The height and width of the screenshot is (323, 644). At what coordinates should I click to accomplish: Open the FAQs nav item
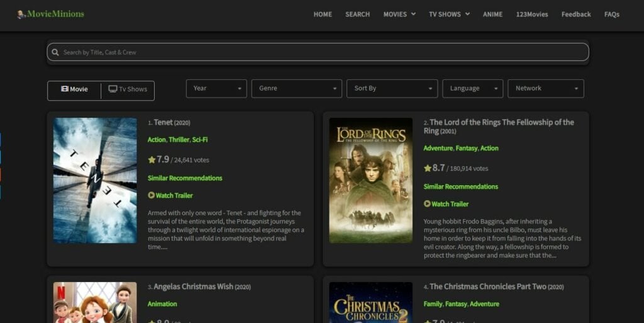click(611, 14)
